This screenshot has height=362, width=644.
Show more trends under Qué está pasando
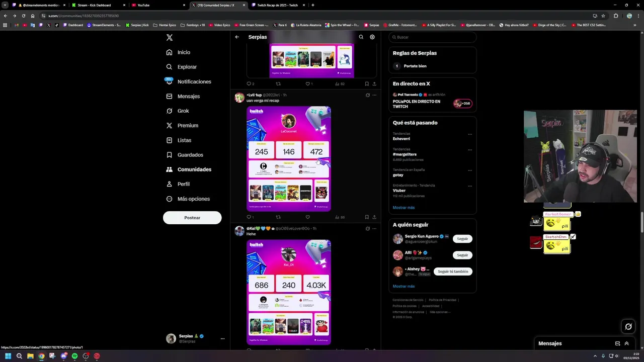click(x=404, y=208)
